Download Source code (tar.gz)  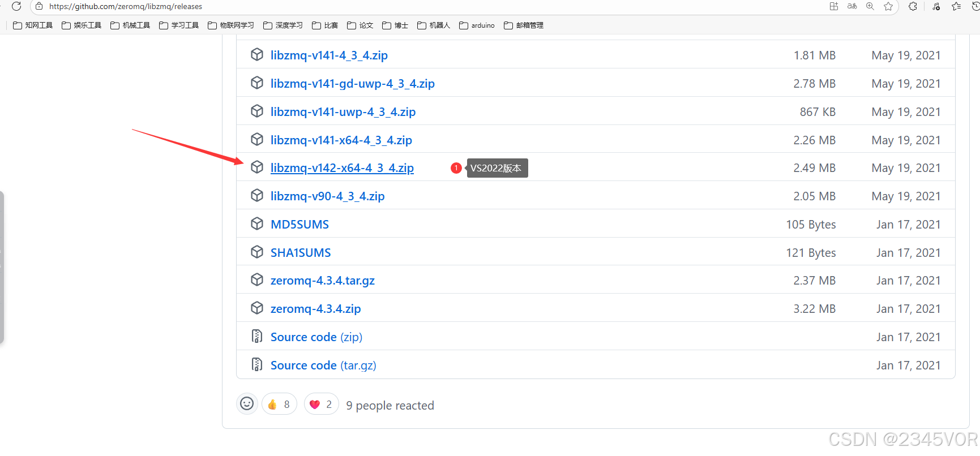click(x=323, y=365)
